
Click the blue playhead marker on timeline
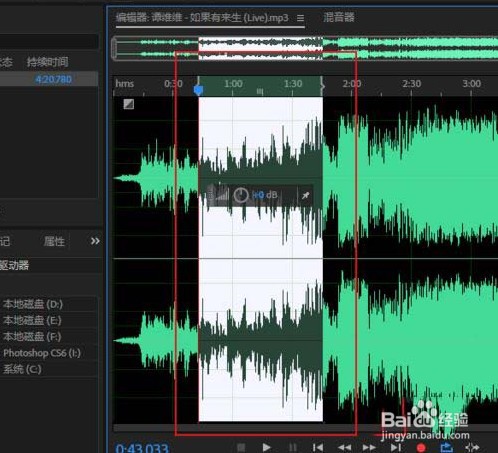pos(199,90)
